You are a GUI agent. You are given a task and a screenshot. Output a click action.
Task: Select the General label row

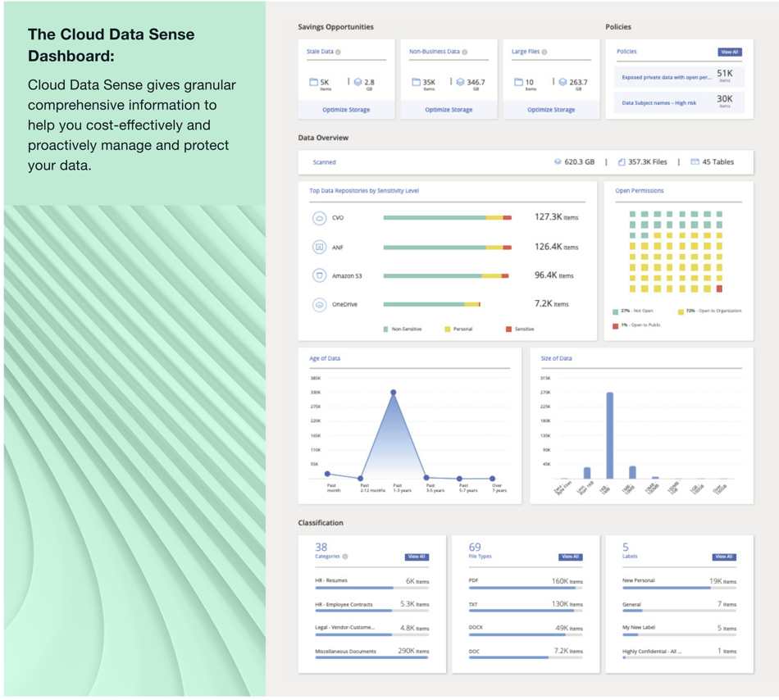679,607
